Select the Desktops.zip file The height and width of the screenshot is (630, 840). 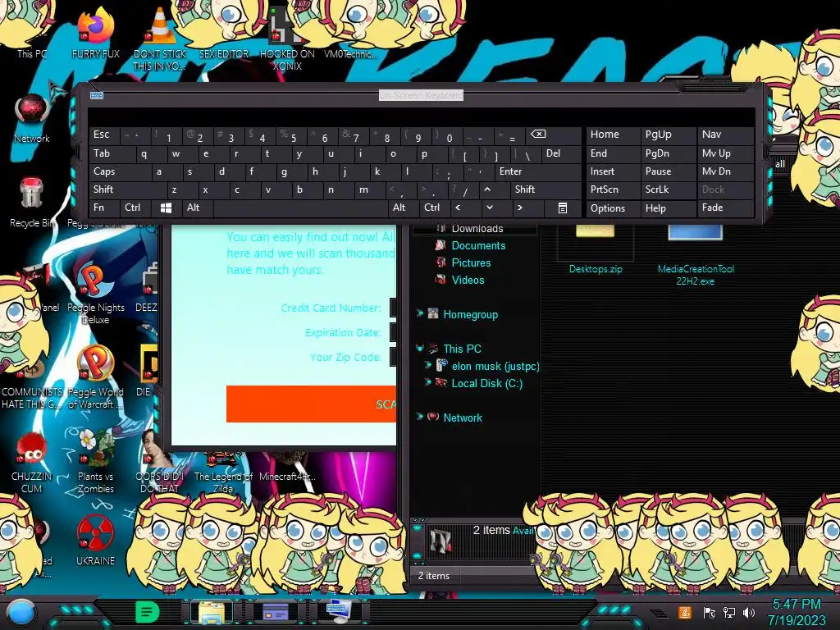click(596, 249)
